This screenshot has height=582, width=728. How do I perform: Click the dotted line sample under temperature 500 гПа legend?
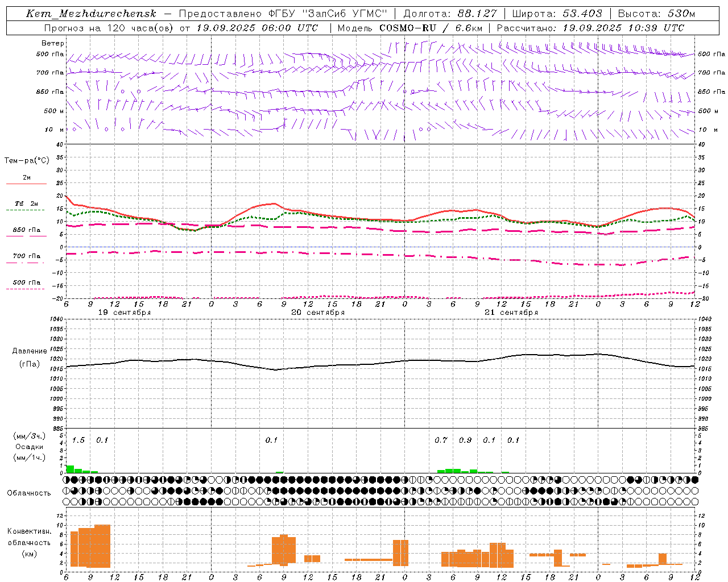[x=25, y=289]
